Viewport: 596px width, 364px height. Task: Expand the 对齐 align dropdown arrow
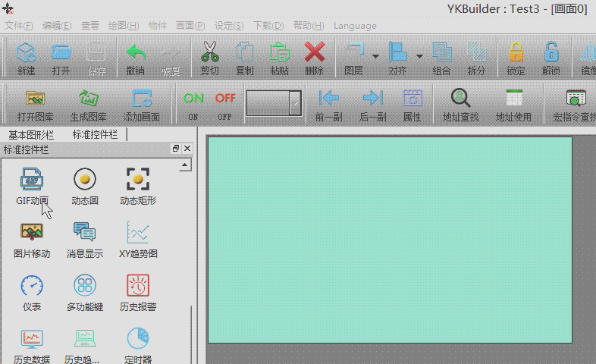click(x=419, y=57)
